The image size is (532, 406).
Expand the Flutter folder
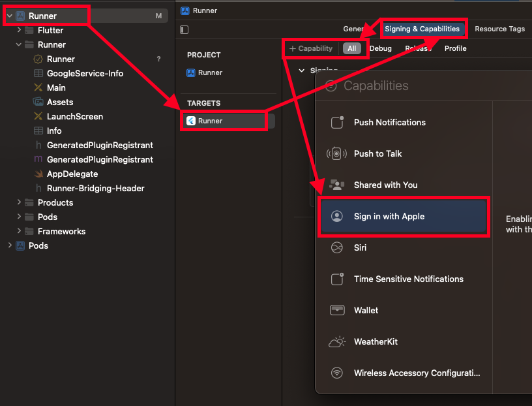[19, 30]
